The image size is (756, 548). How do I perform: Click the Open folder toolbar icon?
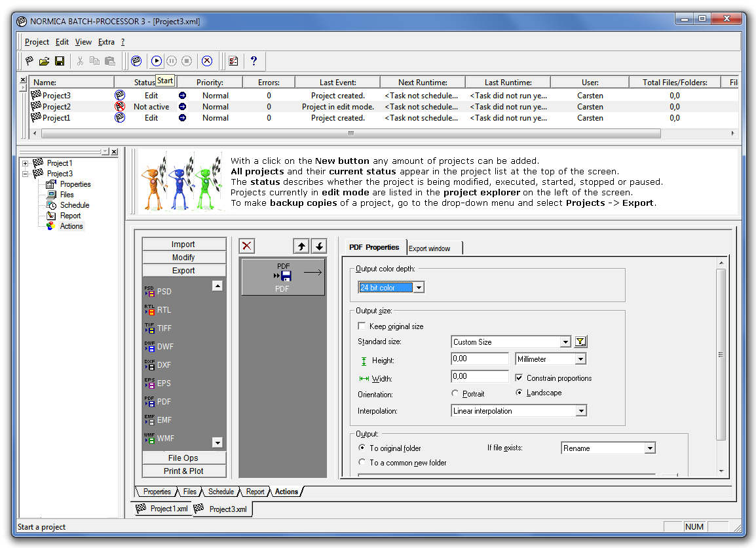tap(44, 61)
